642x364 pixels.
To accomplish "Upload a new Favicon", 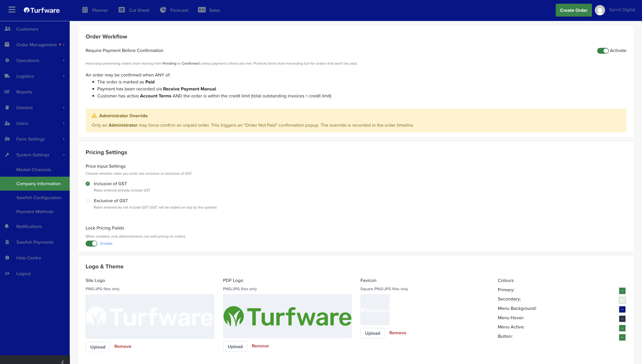I will [x=372, y=333].
